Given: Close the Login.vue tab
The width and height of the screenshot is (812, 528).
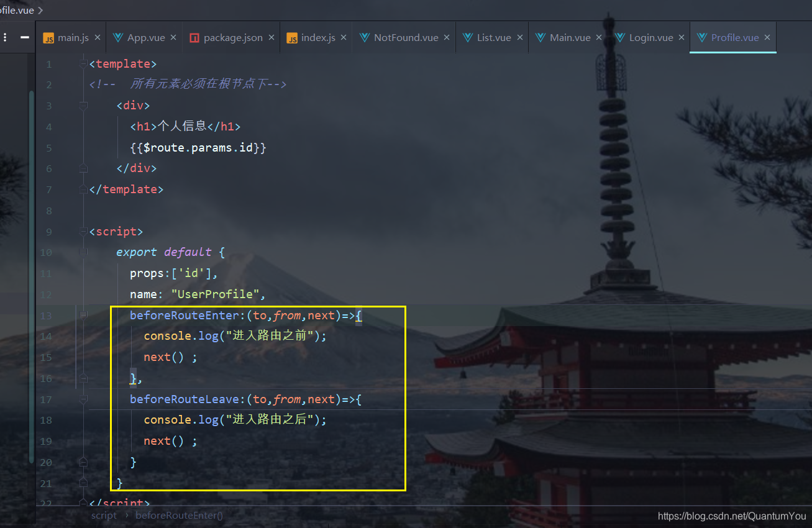Looking at the screenshot, I should (x=682, y=38).
